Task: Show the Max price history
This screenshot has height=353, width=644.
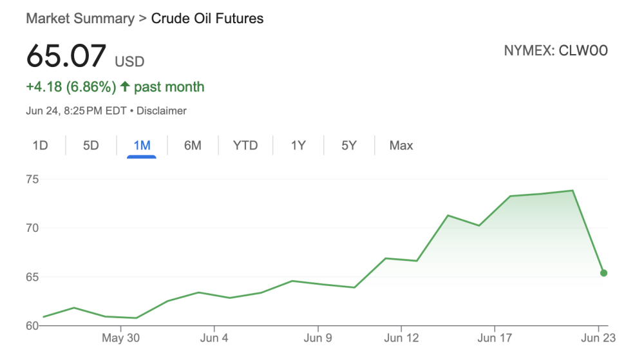Action: (x=401, y=146)
